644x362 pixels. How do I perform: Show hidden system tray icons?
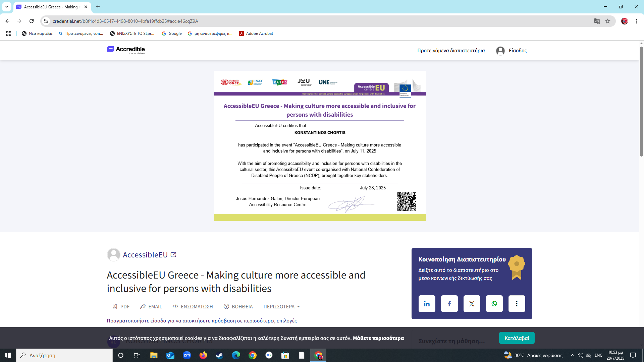point(572,355)
